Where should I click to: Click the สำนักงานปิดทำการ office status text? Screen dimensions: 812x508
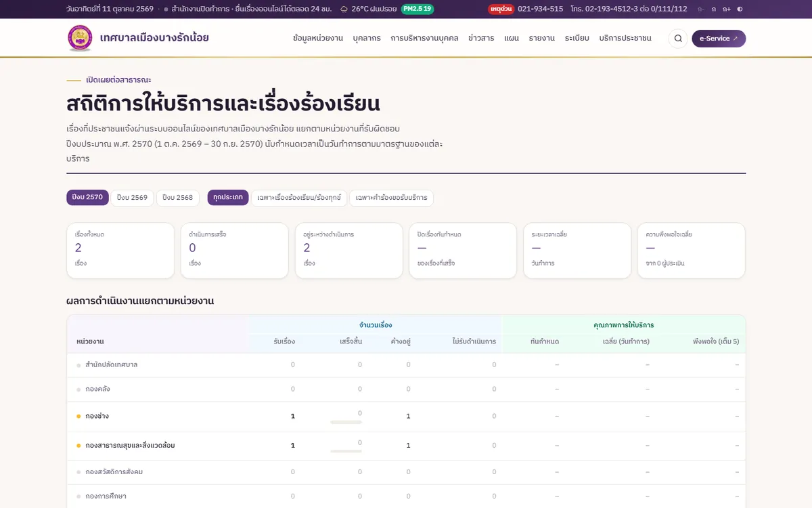coord(202,9)
